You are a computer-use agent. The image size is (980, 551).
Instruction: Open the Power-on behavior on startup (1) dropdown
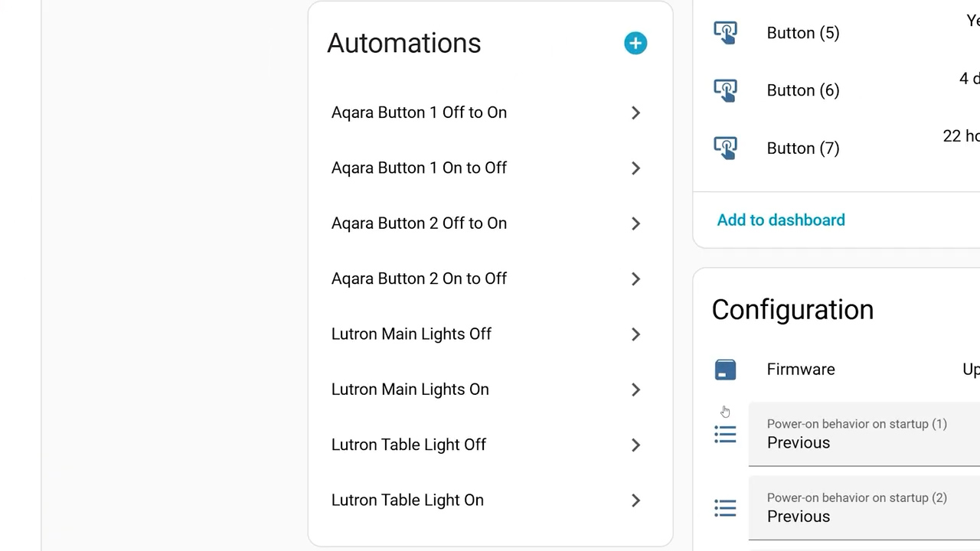tap(865, 435)
